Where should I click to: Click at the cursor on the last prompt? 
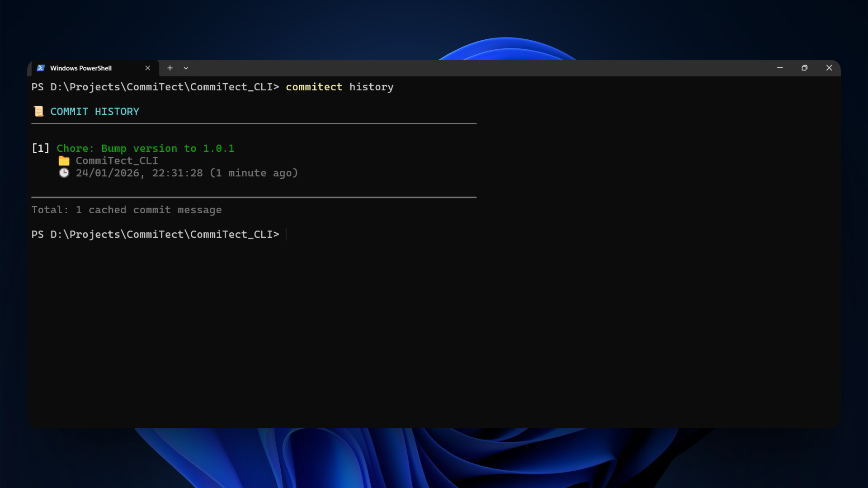[286, 234]
